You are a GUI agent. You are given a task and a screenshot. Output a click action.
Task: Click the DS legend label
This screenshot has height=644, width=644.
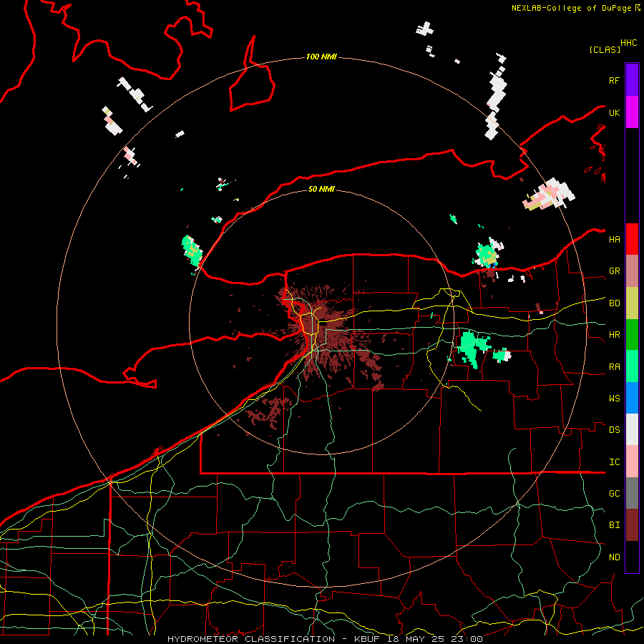[614, 430]
